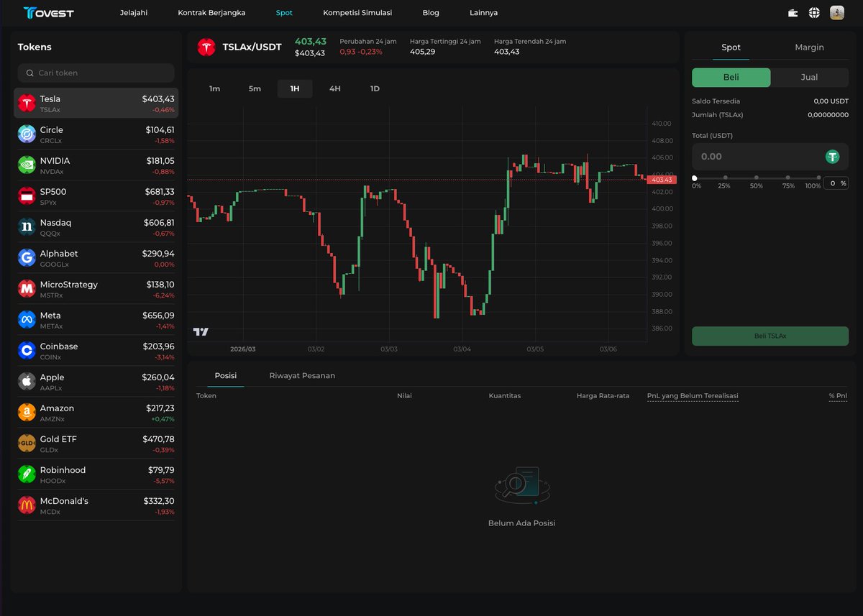Click the Nilai column header

(x=404, y=396)
